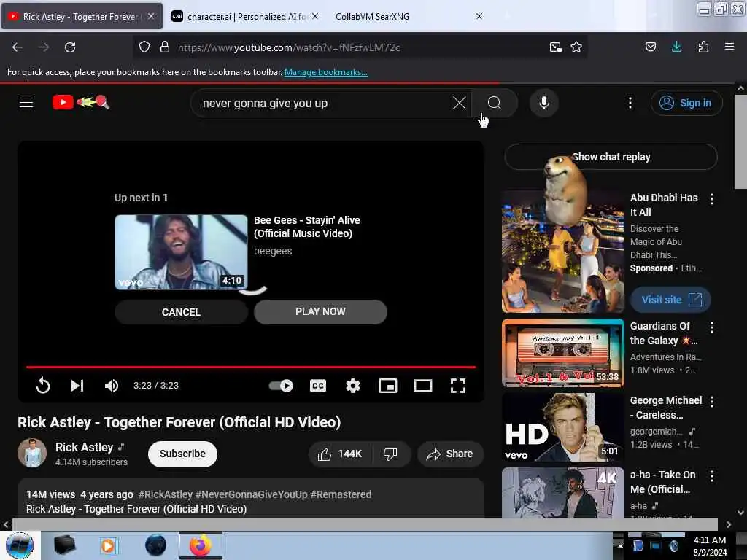Replay the video

pyautogui.click(x=43, y=385)
